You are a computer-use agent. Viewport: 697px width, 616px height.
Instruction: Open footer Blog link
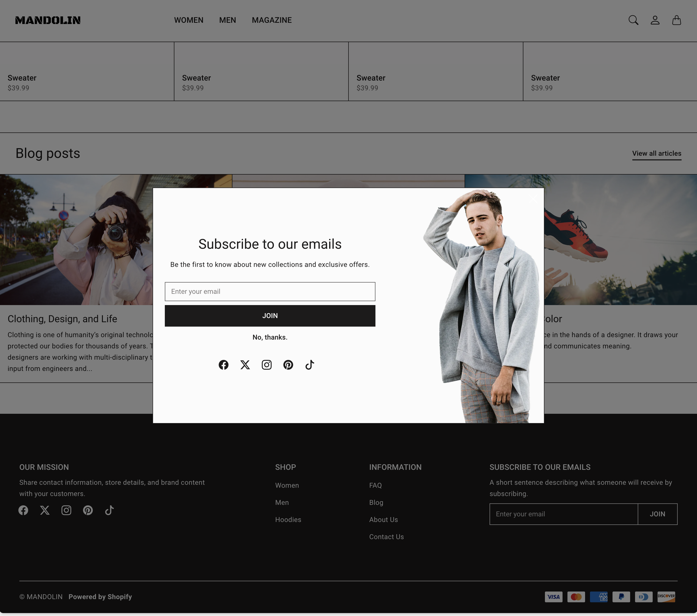[x=376, y=502]
